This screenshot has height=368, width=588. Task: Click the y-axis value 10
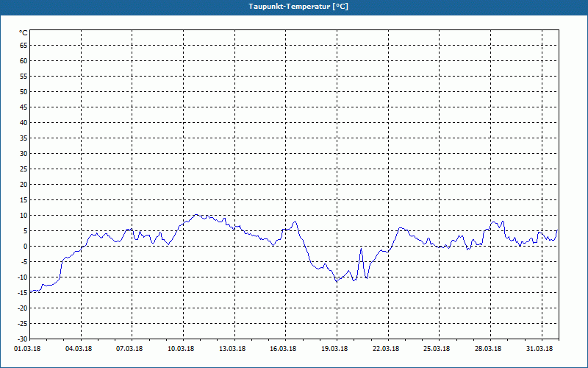24,215
